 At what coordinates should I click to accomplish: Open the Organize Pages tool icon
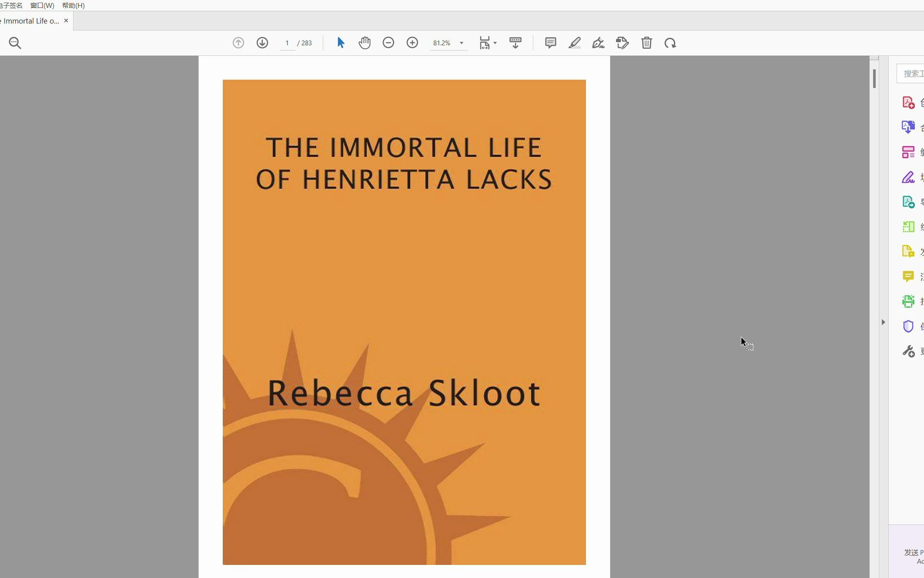tap(908, 152)
